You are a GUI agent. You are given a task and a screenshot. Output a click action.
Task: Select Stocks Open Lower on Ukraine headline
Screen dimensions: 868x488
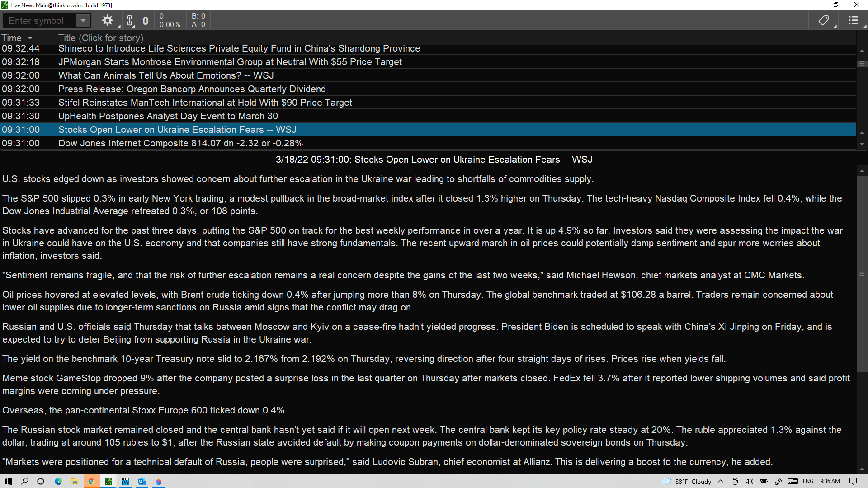[177, 130]
